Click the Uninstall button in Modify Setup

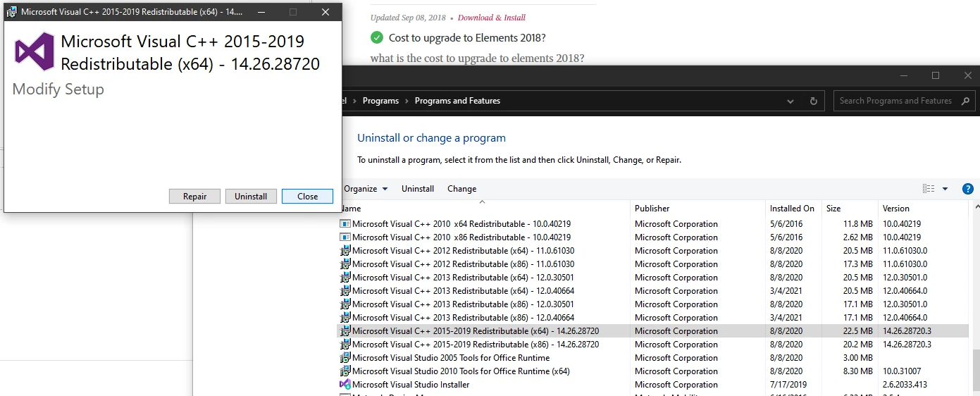tap(251, 197)
